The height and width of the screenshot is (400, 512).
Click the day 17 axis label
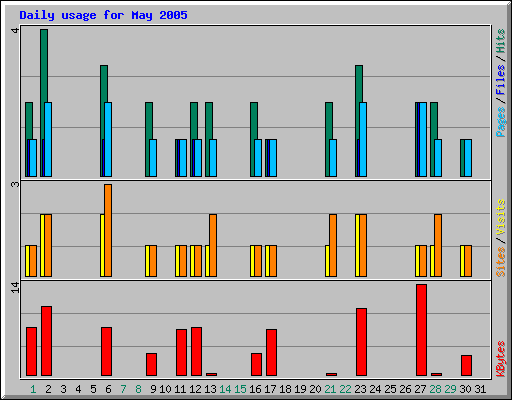coord(270,389)
